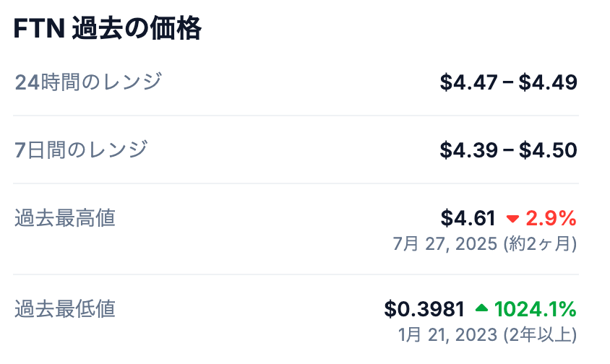610x364 pixels.
Task: Select the 24時間のレンジ label
Action: [87, 82]
